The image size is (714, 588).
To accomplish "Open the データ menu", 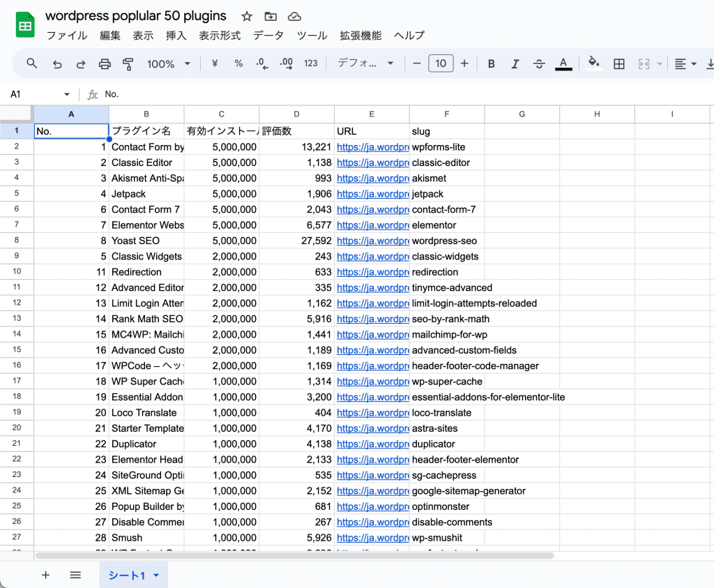I will click(x=268, y=36).
